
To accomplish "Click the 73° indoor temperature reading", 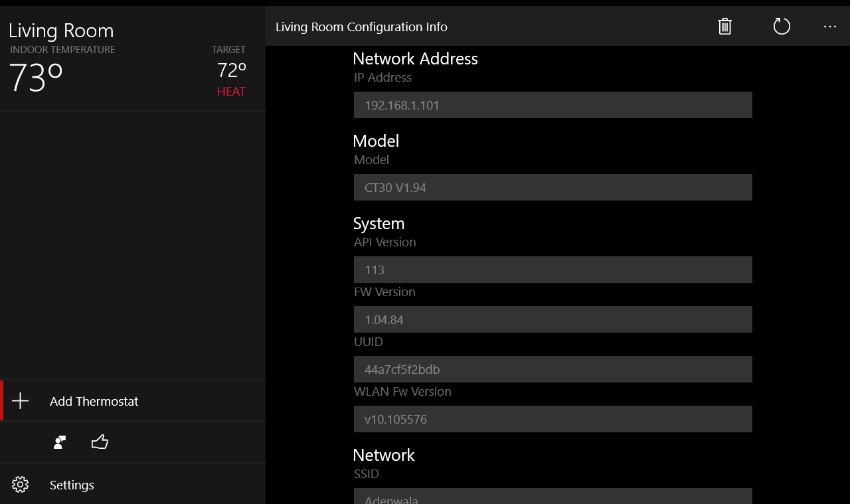I will [36, 78].
